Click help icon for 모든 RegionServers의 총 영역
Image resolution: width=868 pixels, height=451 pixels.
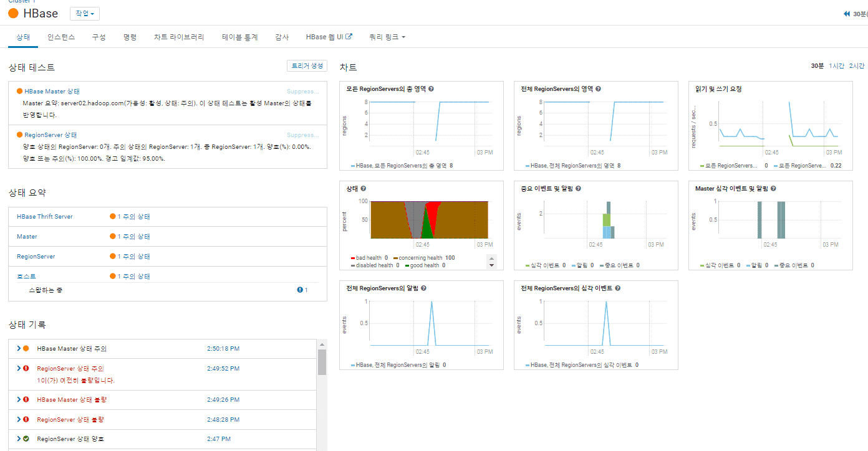(431, 89)
